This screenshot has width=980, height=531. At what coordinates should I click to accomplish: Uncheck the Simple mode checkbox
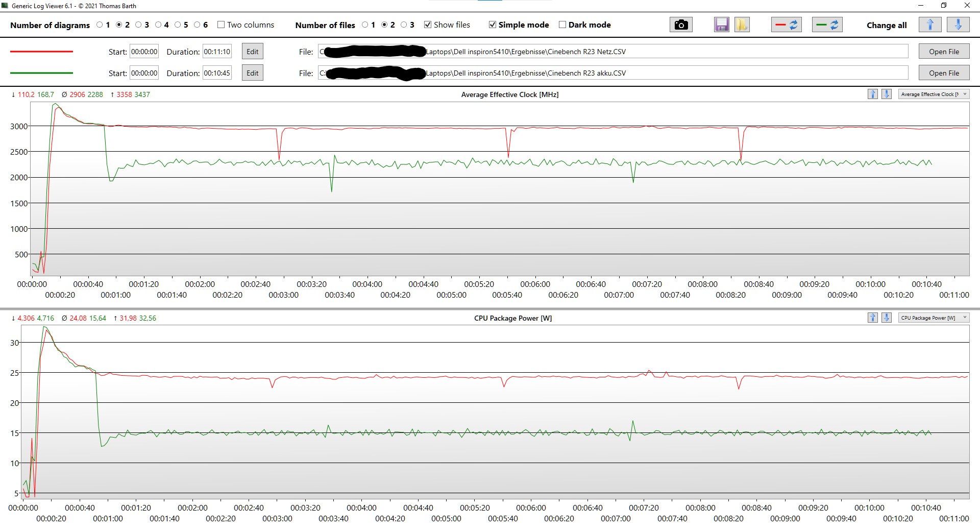493,25
